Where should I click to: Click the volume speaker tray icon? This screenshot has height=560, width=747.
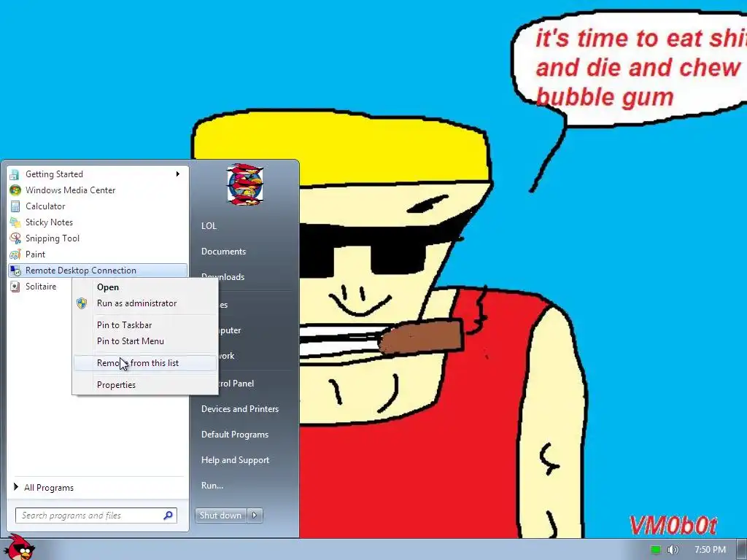coord(673,550)
